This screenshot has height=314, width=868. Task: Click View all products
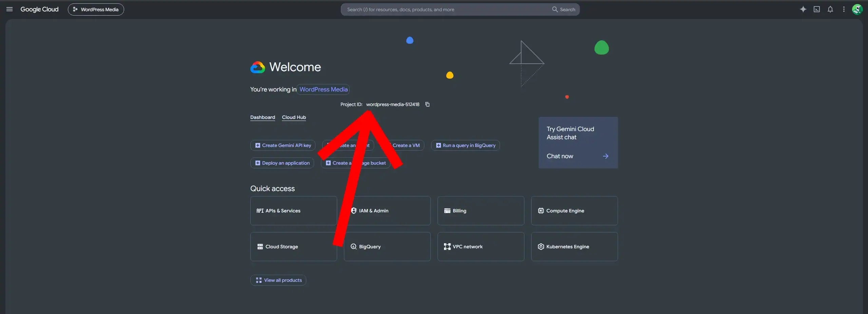(278, 280)
